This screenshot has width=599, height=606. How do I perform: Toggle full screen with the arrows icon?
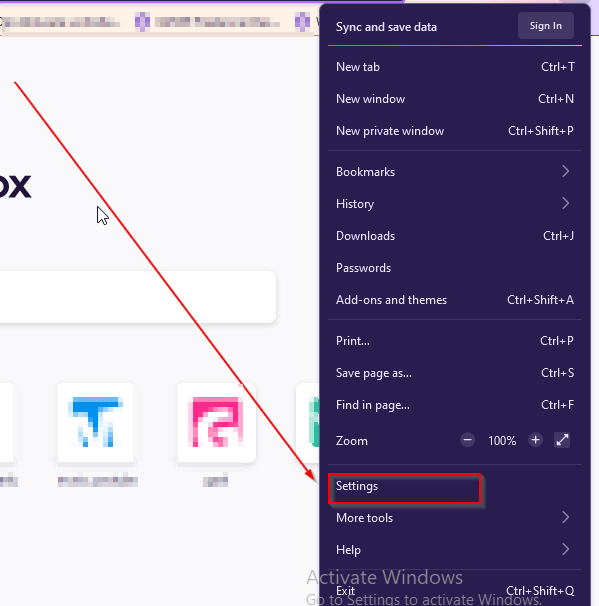pos(562,440)
